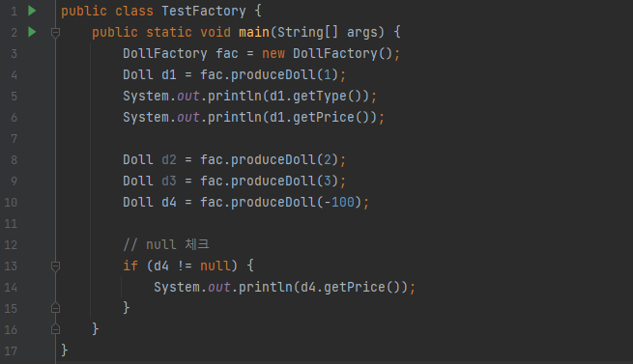
Task: Click produceDoll(1) call
Action: click(x=284, y=74)
